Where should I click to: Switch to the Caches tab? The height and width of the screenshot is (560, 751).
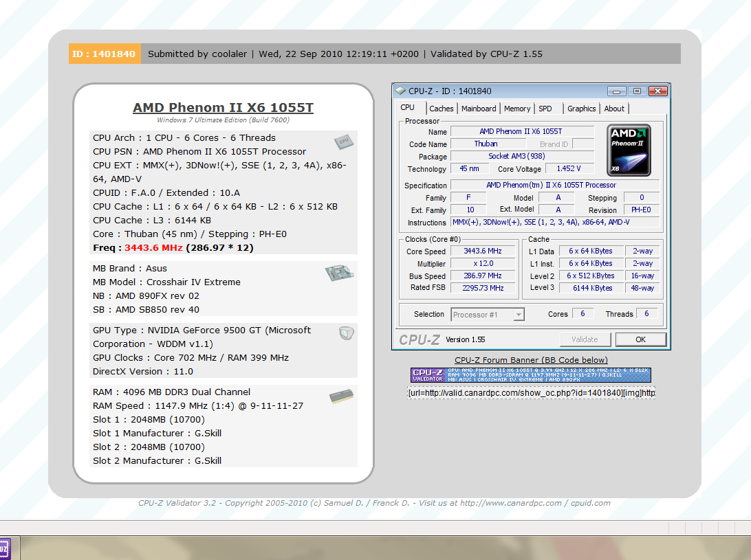(441, 109)
